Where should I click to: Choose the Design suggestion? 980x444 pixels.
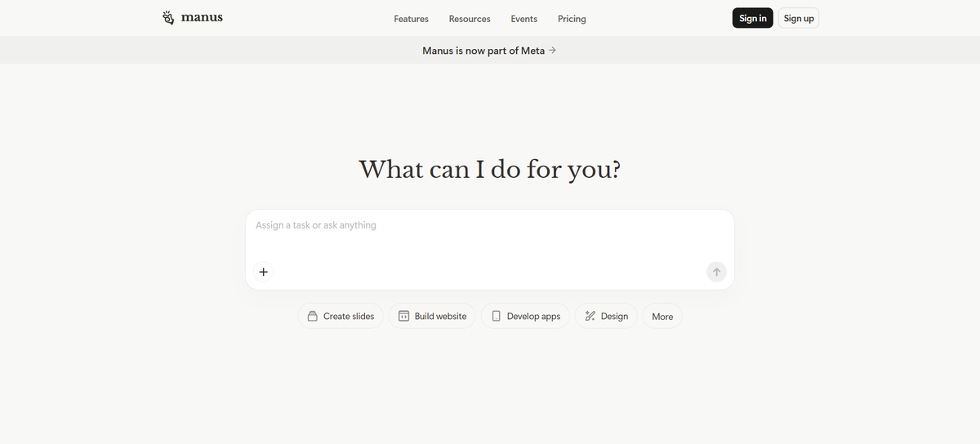click(606, 316)
